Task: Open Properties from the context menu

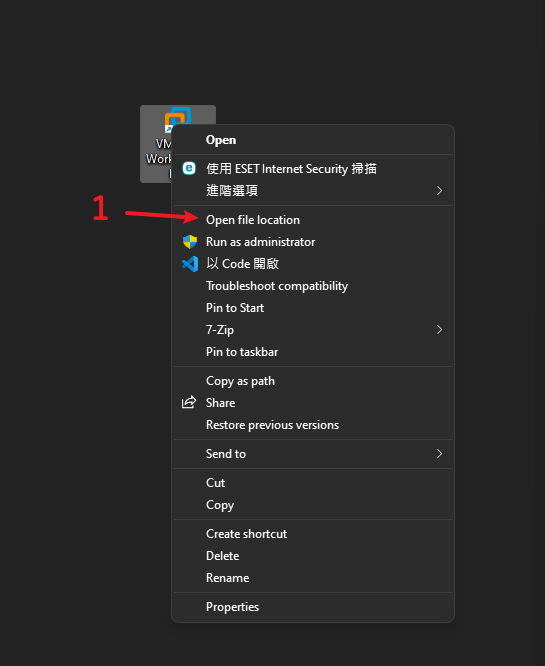Action: 313,607
